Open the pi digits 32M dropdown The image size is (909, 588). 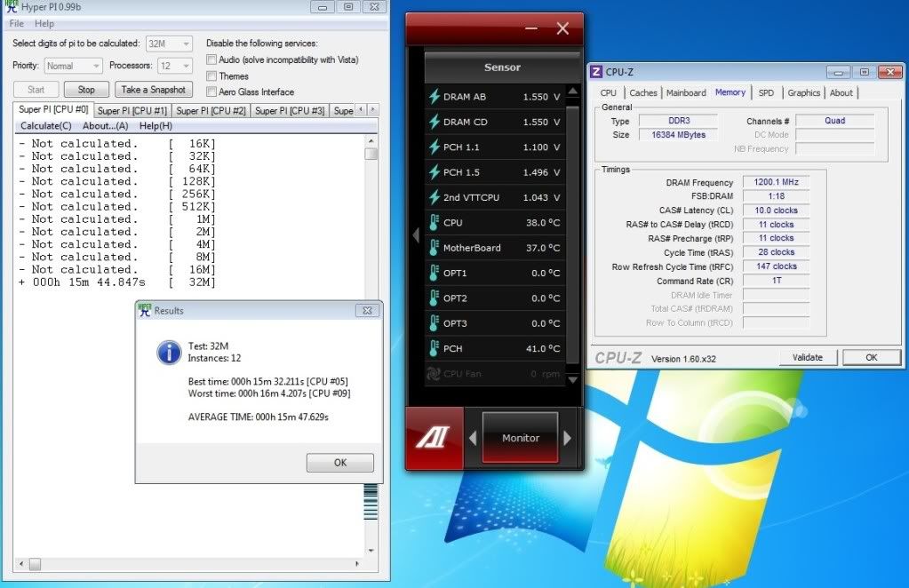click(x=169, y=44)
